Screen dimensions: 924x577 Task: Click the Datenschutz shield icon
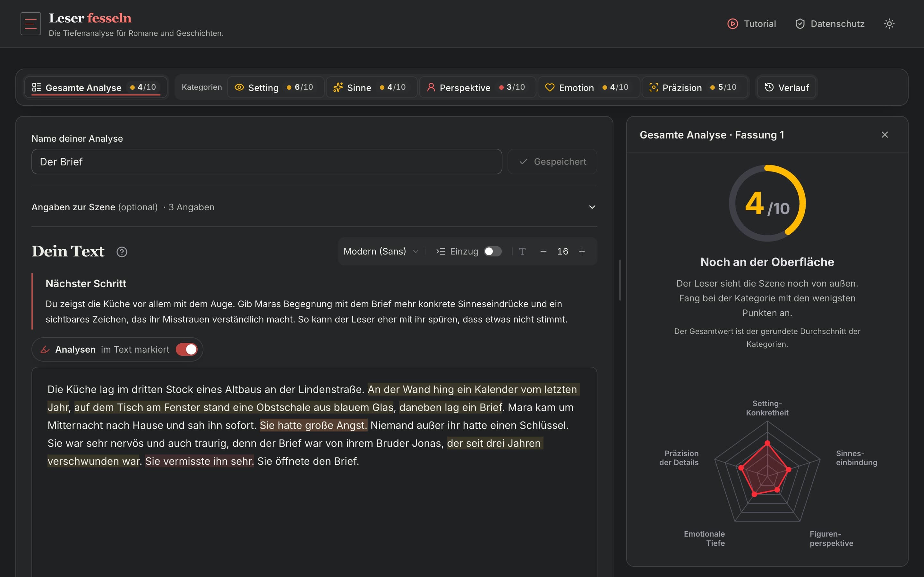click(800, 24)
